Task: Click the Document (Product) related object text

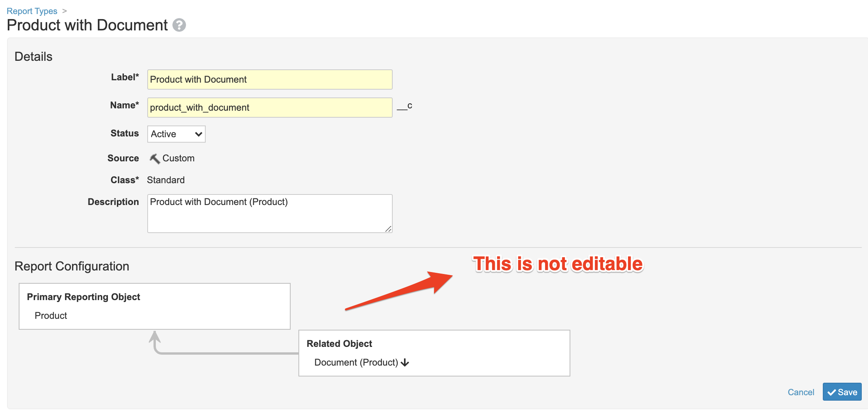Action: (x=356, y=363)
